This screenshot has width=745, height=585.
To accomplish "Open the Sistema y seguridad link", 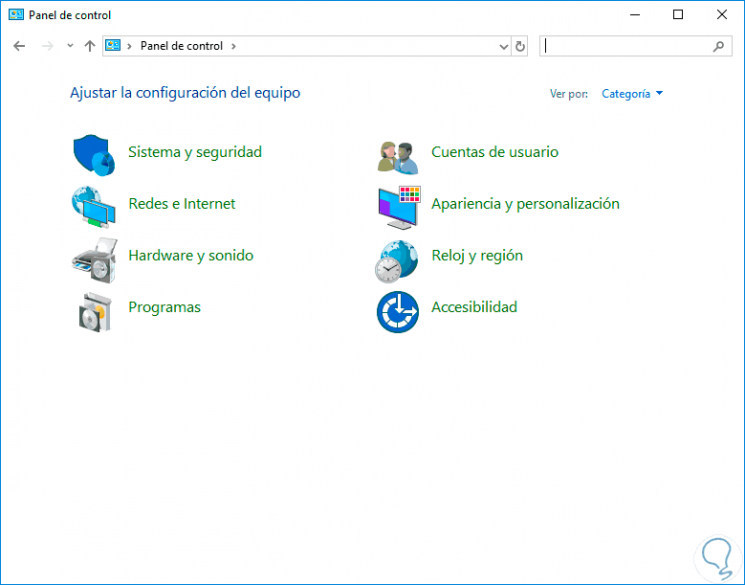I will (x=195, y=152).
